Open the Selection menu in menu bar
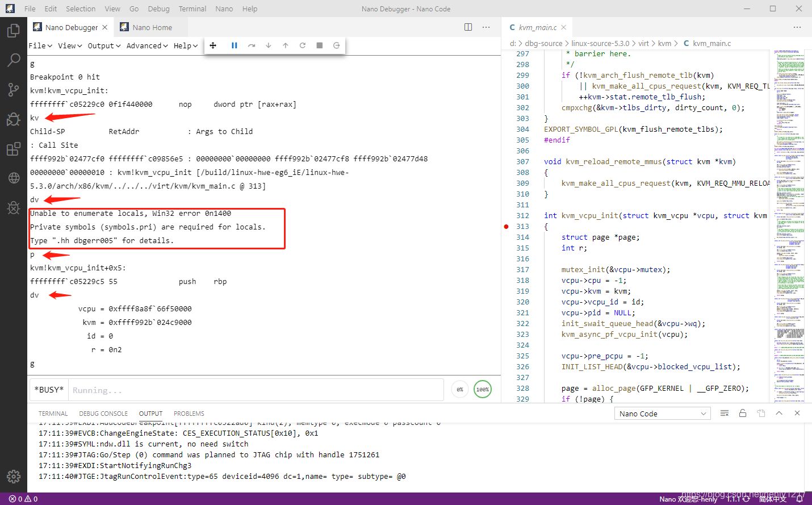This screenshot has height=505, width=812. [81, 9]
